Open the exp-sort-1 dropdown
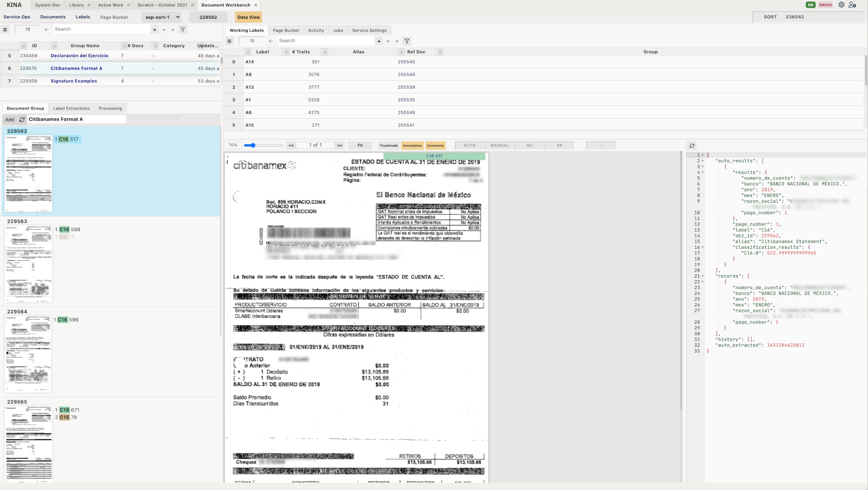 tap(162, 17)
